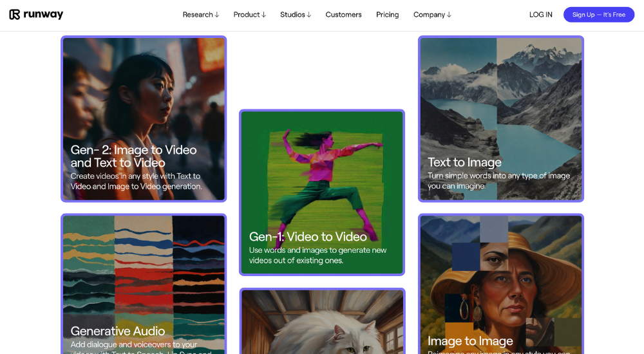Expand the Research dropdown menu
The width and height of the screenshot is (644, 354).
click(x=200, y=14)
